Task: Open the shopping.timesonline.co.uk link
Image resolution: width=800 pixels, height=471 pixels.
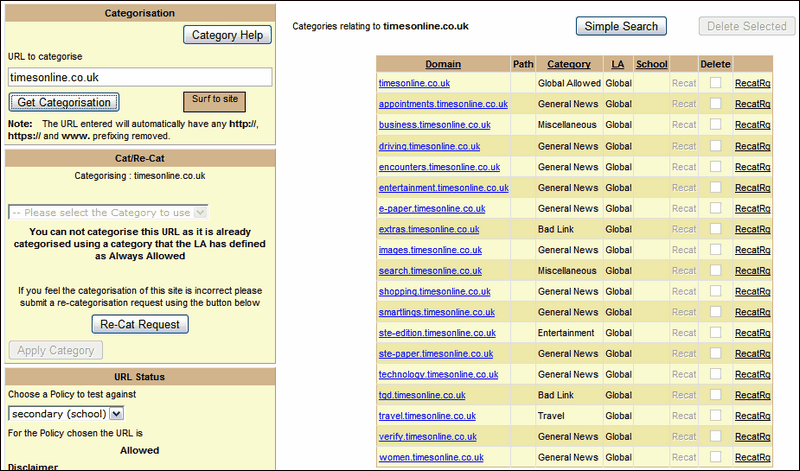Action: (x=434, y=292)
